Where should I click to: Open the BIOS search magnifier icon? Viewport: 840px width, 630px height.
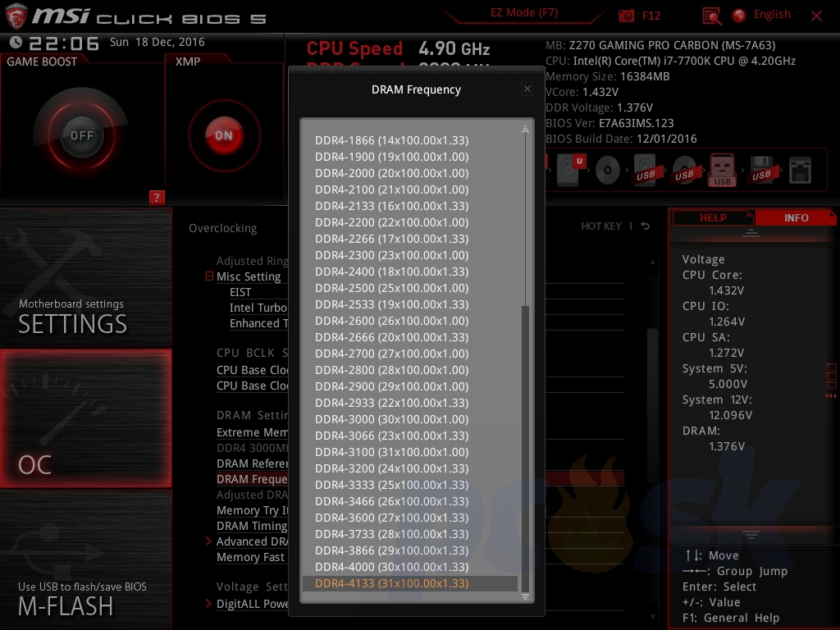pyautogui.click(x=711, y=16)
